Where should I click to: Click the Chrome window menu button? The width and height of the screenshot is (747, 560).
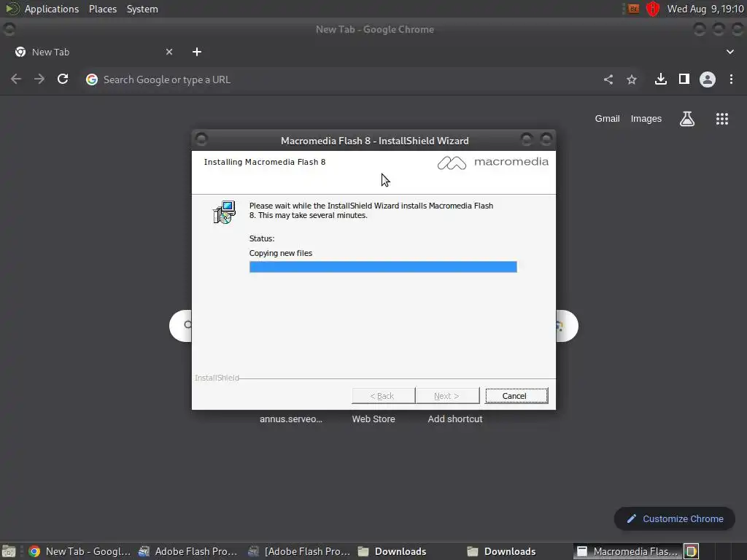pyautogui.click(x=9, y=29)
